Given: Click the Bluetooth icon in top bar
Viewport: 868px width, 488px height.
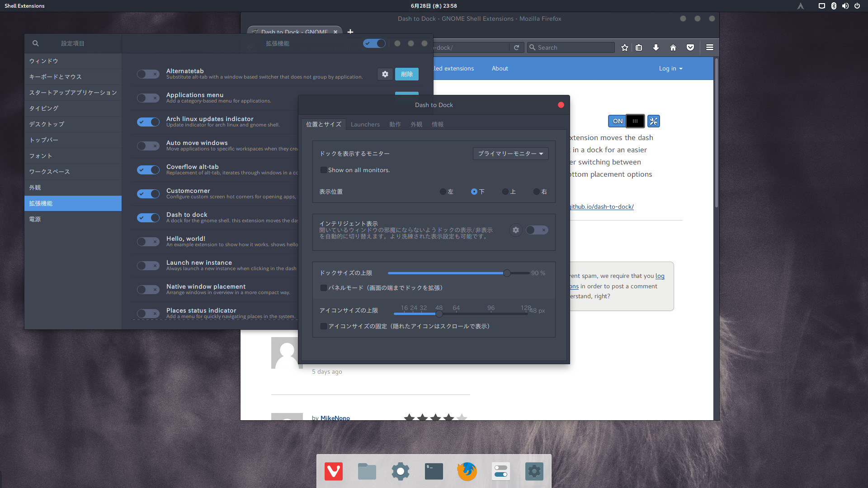Looking at the screenshot, I should tap(834, 6).
